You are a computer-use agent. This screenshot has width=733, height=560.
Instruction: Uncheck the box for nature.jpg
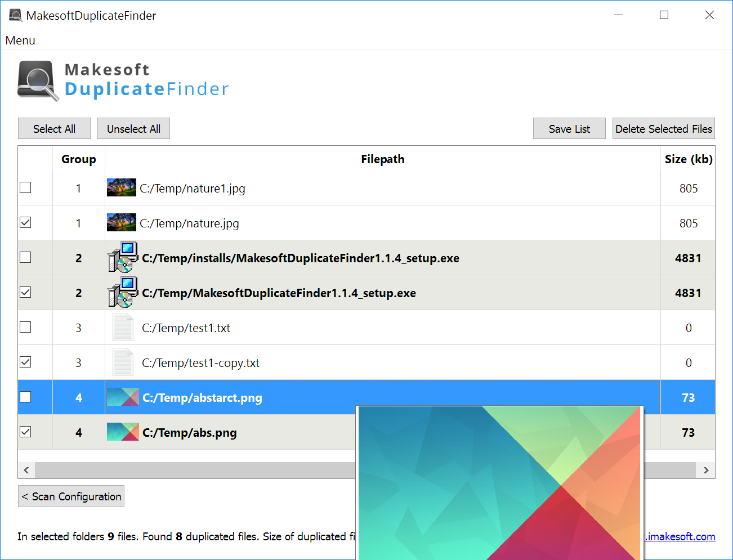click(x=25, y=222)
